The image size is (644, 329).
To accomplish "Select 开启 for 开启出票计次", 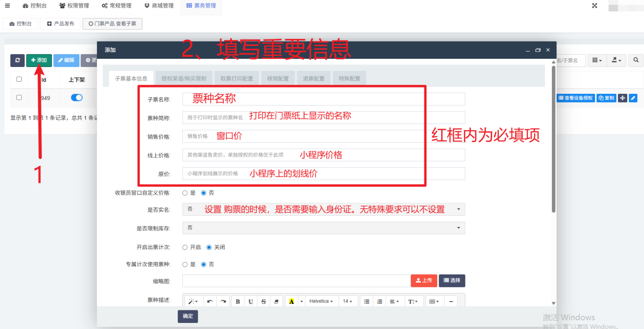I will [185, 247].
